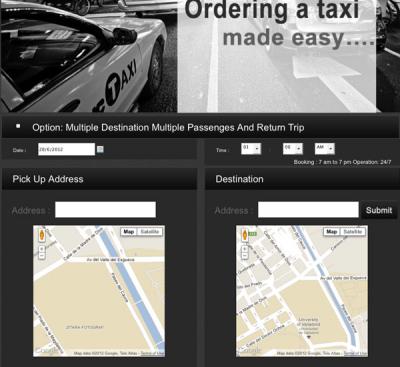Screen dimensions: 400x367
Task: Click the Submit button
Action: tap(379, 210)
